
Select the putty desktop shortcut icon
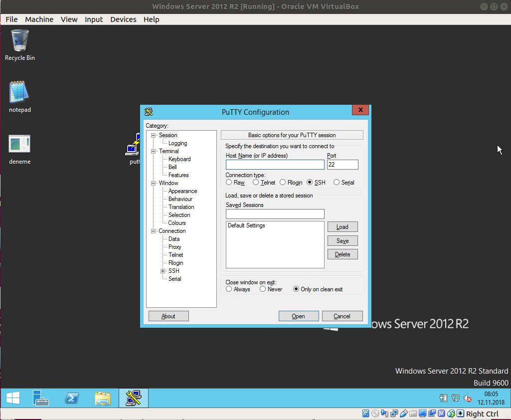point(133,148)
